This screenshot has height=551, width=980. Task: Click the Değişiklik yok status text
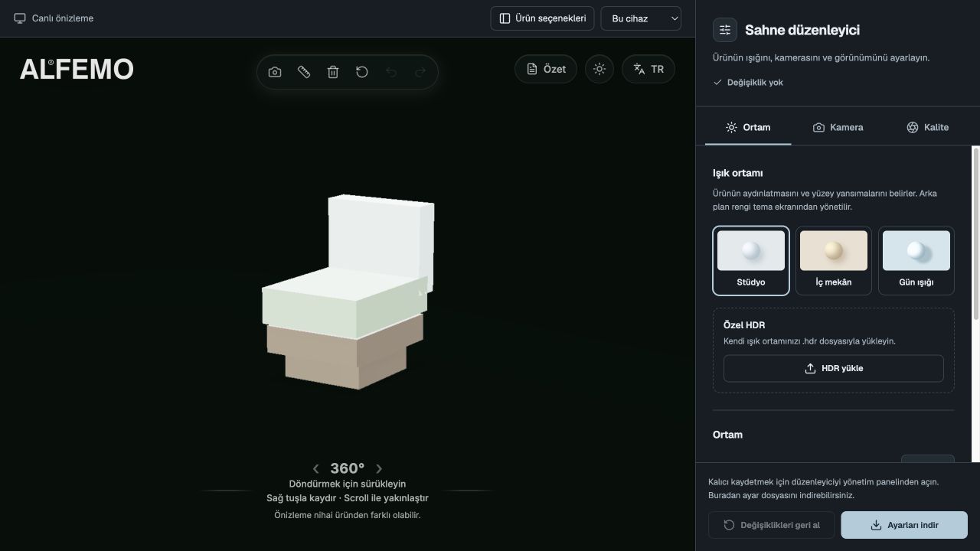(x=755, y=82)
